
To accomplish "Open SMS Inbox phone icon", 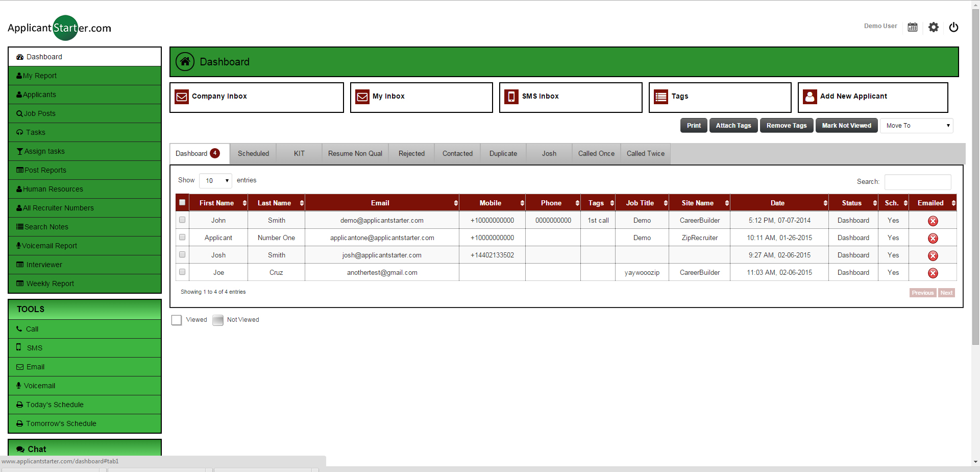I will click(x=511, y=97).
